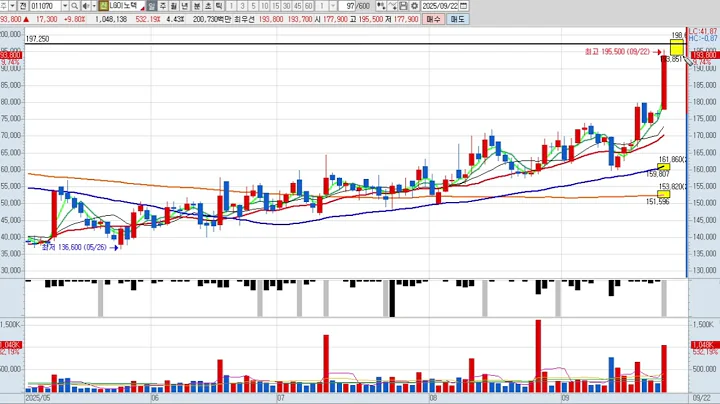This screenshot has height=404, width=720.
Task: Click the red 매수 buy button
Action: click(433, 19)
